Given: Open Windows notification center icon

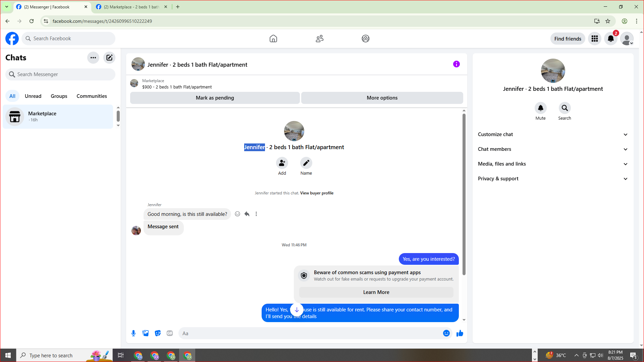Looking at the screenshot, I should click(633, 355).
